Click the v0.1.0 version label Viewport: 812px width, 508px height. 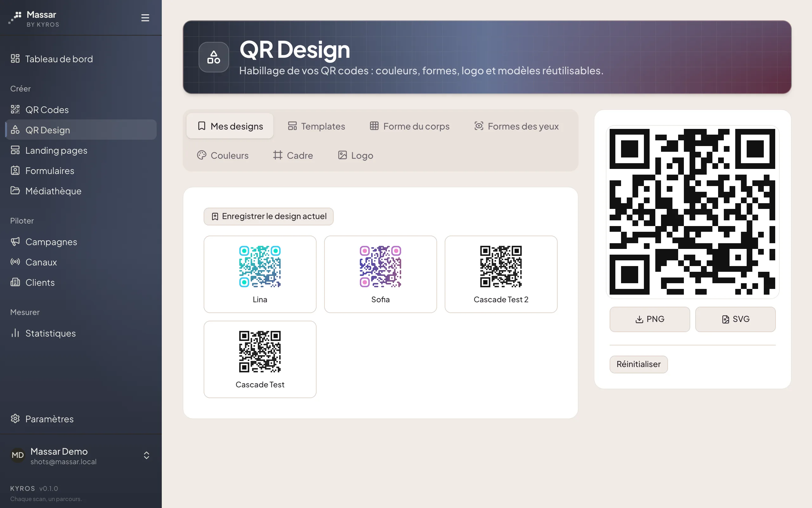point(49,489)
